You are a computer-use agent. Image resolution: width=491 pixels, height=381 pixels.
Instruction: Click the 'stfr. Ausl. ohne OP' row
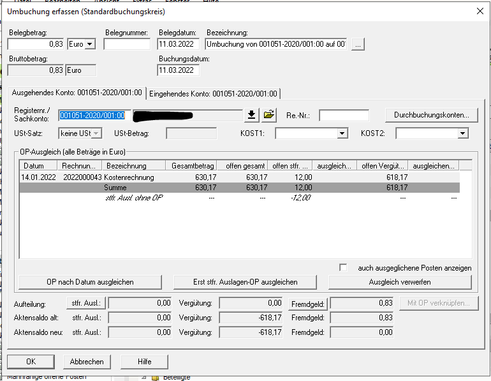click(x=239, y=198)
